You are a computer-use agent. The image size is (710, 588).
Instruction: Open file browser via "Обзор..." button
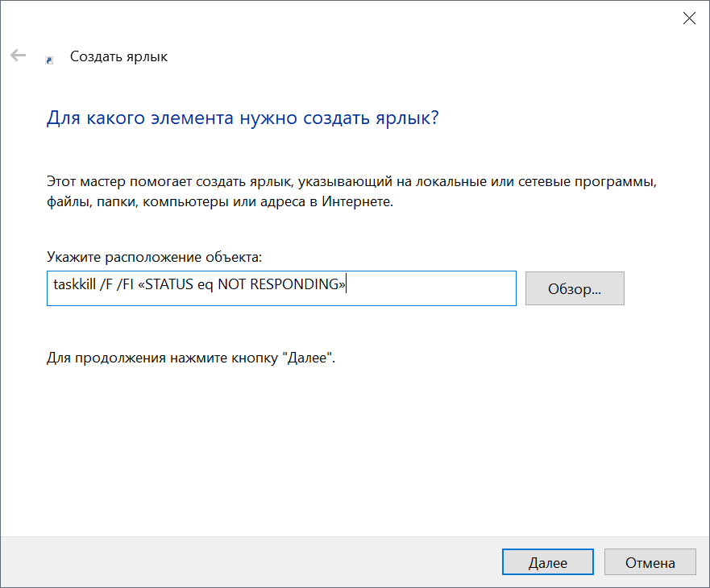[575, 288]
